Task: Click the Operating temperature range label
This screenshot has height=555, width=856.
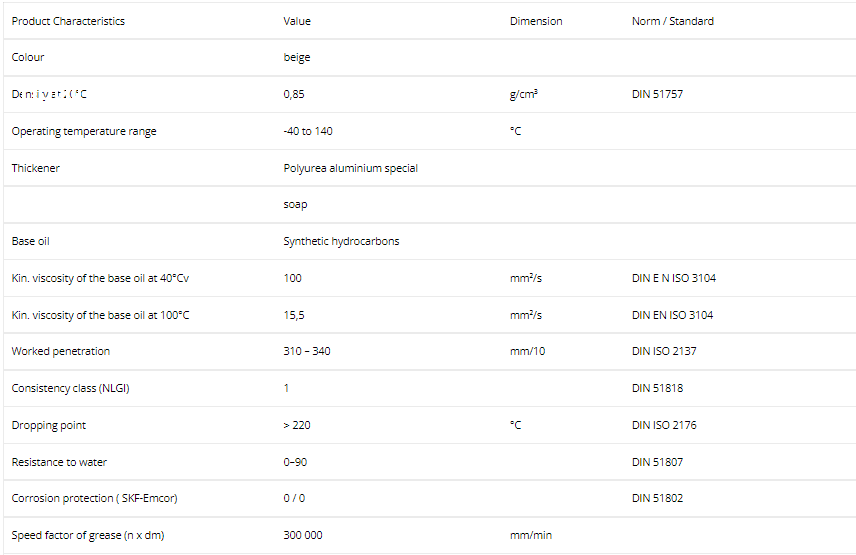Action: point(84,131)
